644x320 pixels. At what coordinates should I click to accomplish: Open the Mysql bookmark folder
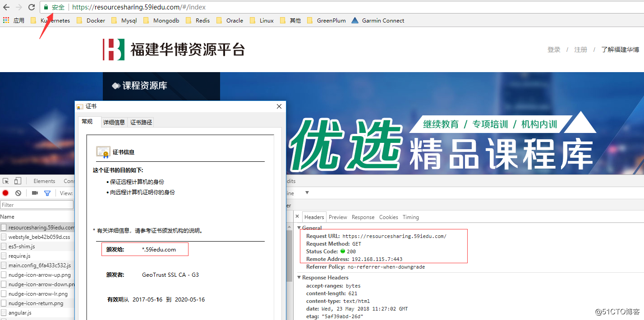point(124,20)
